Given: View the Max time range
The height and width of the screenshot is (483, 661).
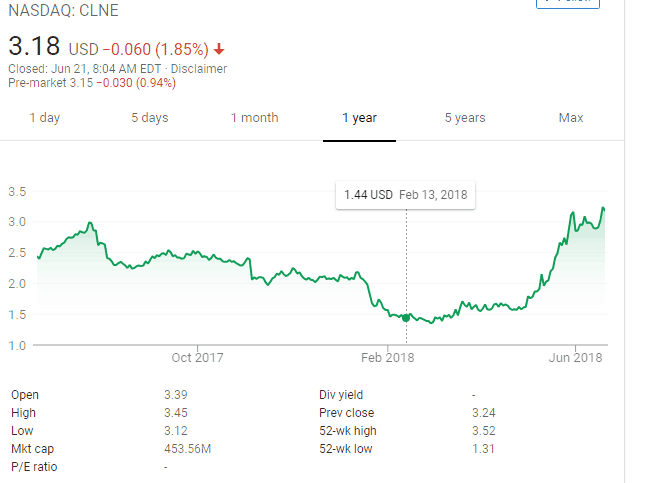Looking at the screenshot, I should (x=571, y=118).
